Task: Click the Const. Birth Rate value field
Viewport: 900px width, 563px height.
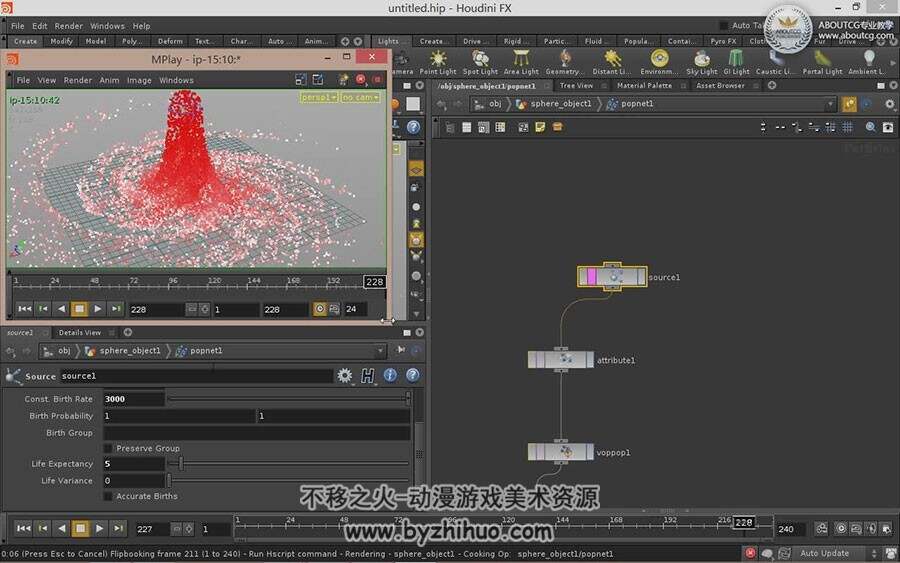Action: click(x=134, y=399)
